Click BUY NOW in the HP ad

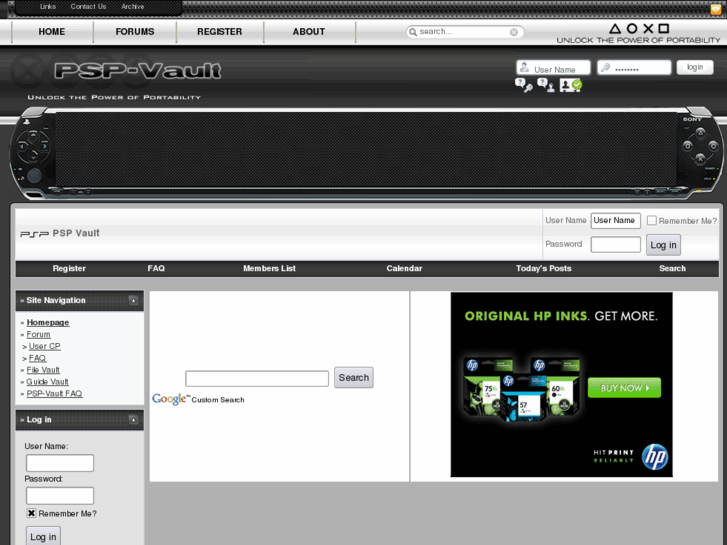[624, 388]
